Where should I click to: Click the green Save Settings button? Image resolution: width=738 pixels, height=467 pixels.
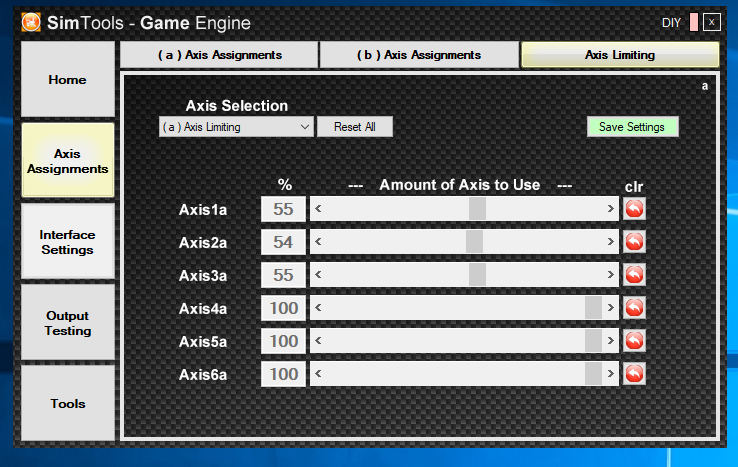tap(633, 127)
